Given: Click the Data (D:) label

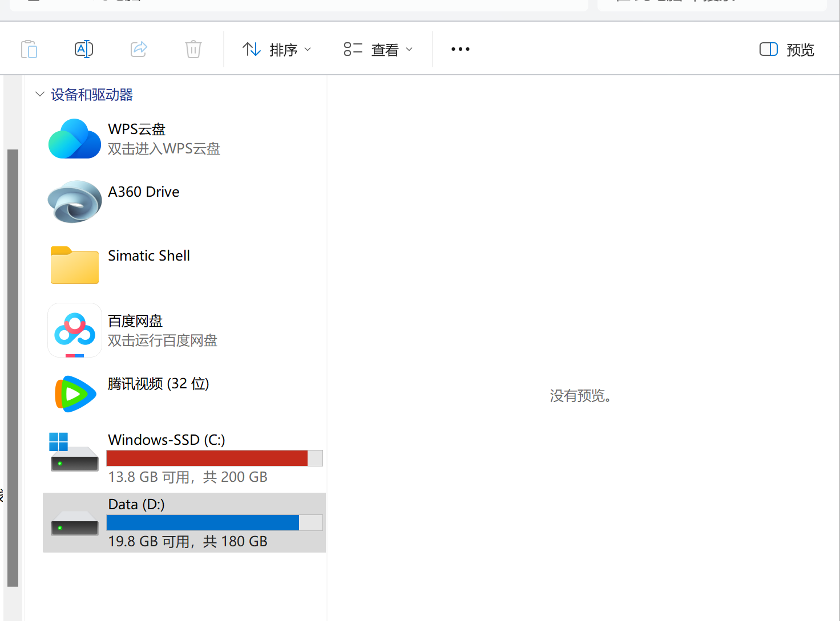Looking at the screenshot, I should coord(136,504).
